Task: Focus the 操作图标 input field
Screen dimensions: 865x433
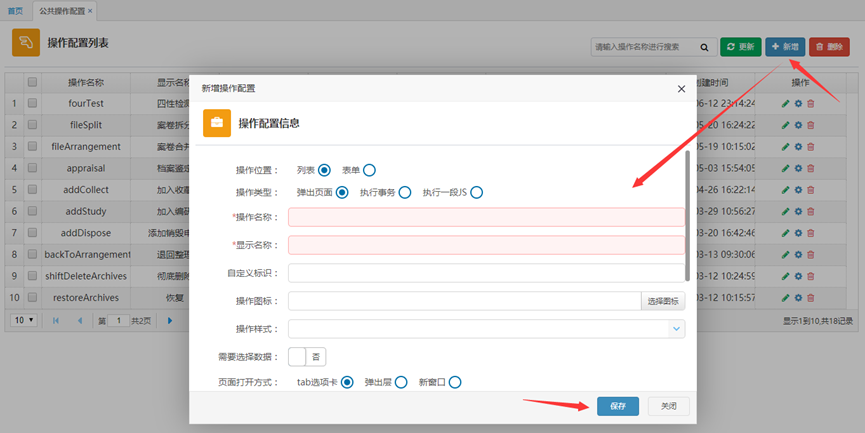Action: point(464,301)
